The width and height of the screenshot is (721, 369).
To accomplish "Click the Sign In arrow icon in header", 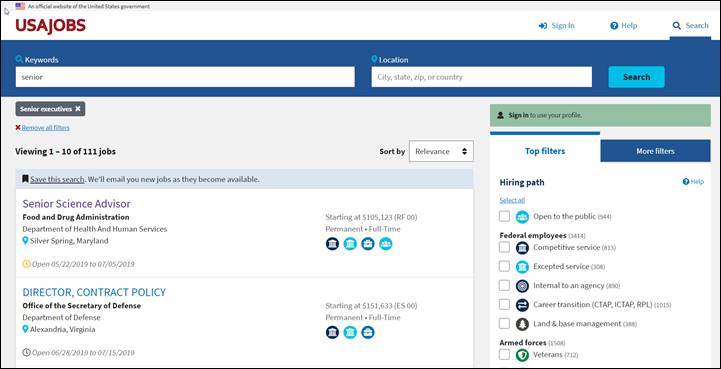I will tap(543, 26).
